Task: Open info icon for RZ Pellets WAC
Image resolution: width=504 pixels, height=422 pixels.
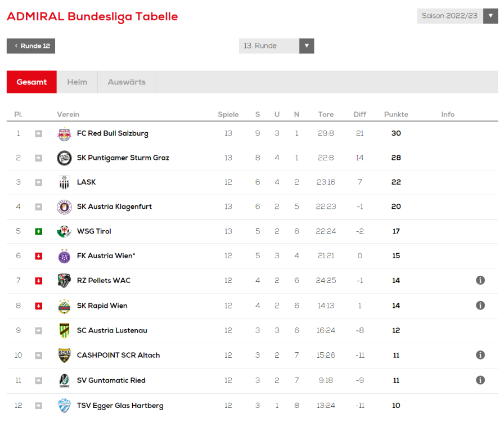Action: [480, 280]
